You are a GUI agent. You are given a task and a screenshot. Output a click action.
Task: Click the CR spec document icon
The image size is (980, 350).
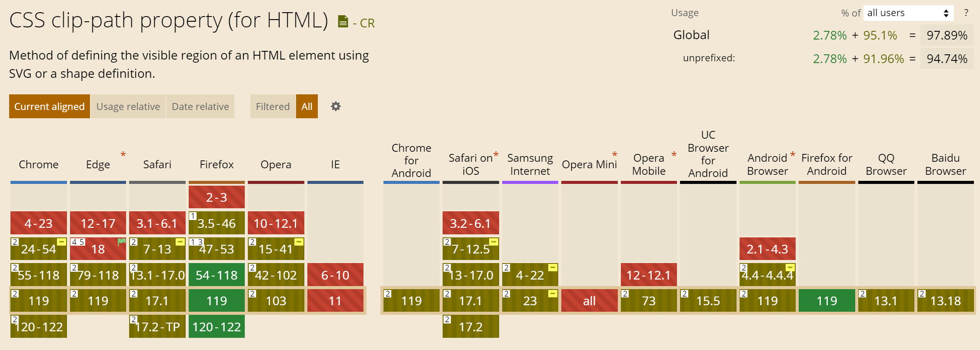coord(343,22)
